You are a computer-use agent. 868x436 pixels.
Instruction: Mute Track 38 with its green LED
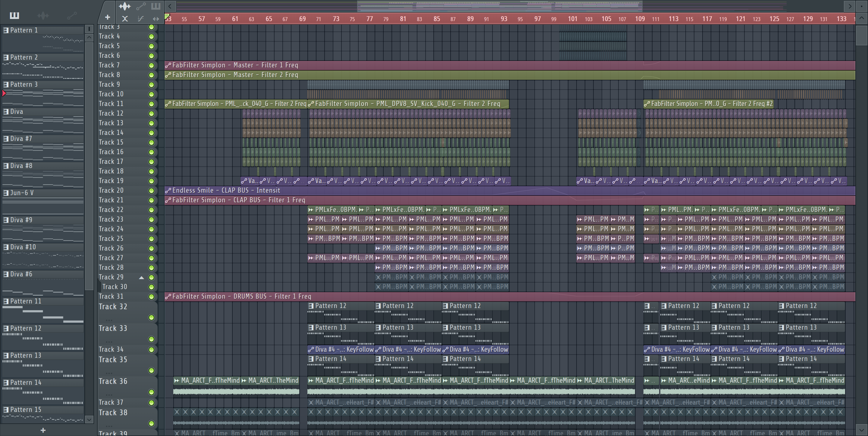[152, 424]
